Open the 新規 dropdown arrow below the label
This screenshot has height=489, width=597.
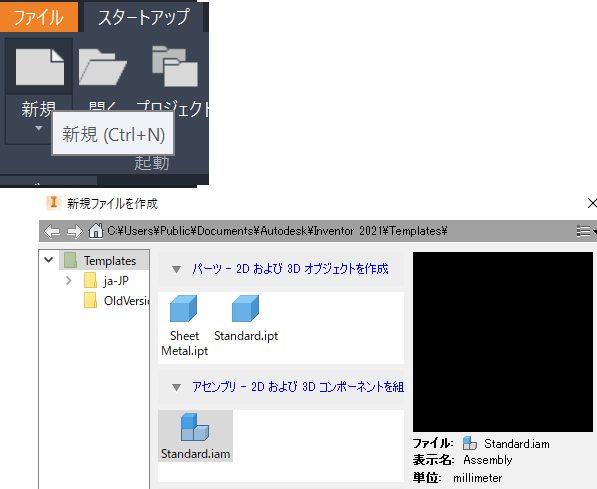pyautogui.click(x=38, y=128)
